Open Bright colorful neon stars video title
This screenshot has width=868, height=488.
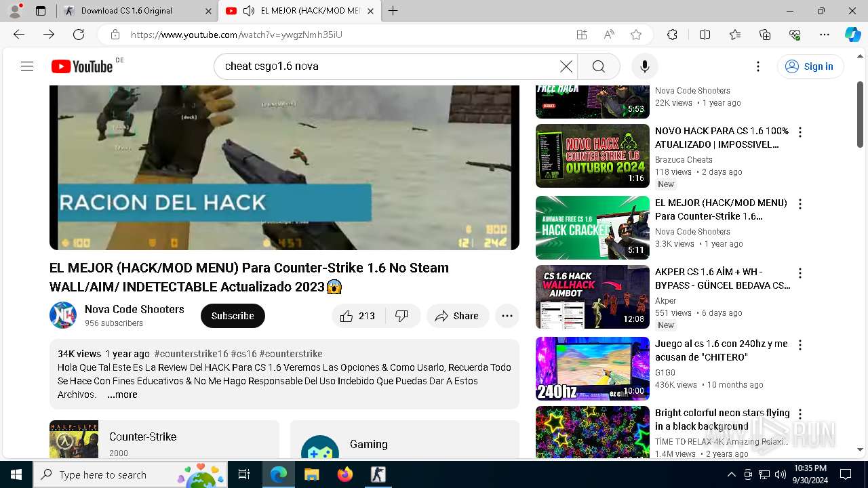[x=722, y=420]
